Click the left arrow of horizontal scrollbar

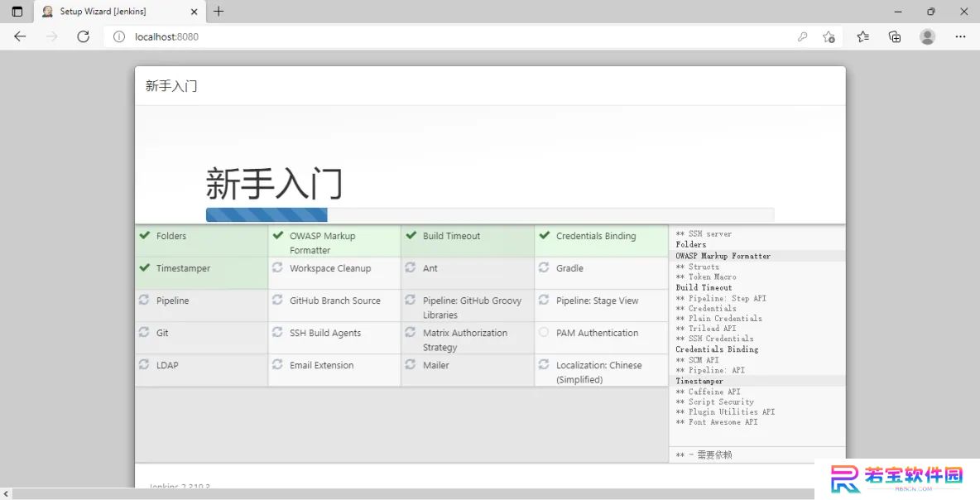[6, 494]
